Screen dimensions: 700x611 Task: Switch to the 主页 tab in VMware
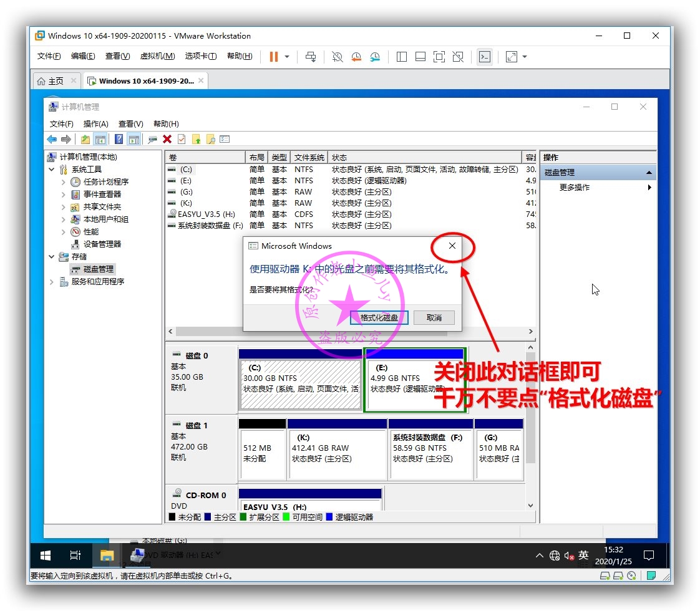click(56, 81)
